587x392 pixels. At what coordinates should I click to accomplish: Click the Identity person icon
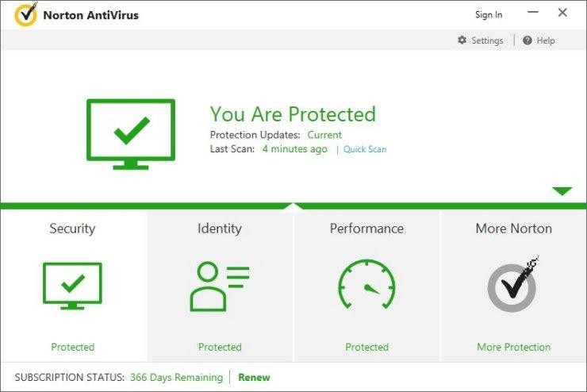tap(220, 286)
